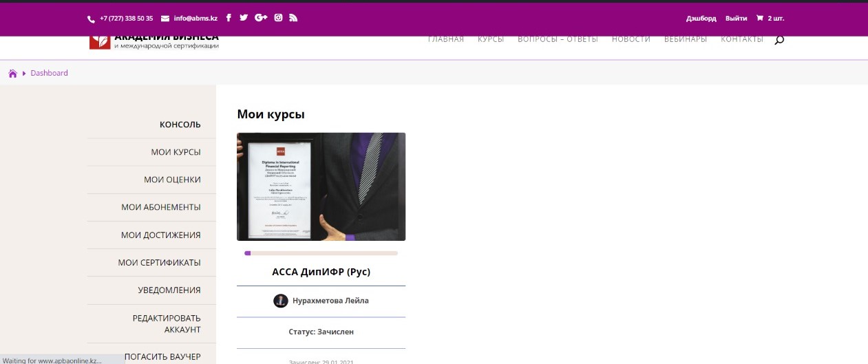The width and height of the screenshot is (868, 364).
Task: Click the Выйти logout link
Action: click(736, 19)
